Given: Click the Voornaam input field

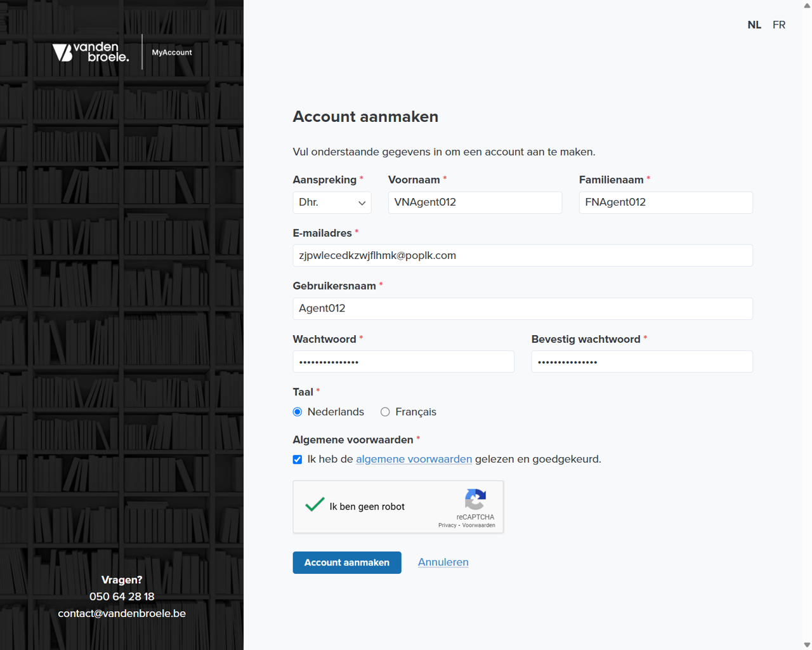Looking at the screenshot, I should coord(475,202).
